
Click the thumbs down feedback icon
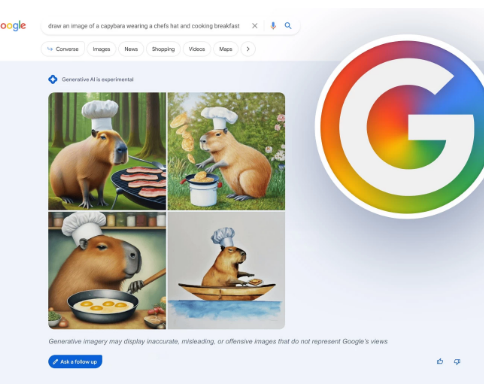pos(457,361)
